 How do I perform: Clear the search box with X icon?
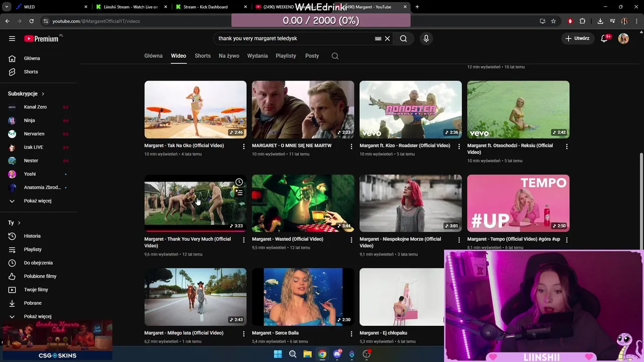pos(387,38)
